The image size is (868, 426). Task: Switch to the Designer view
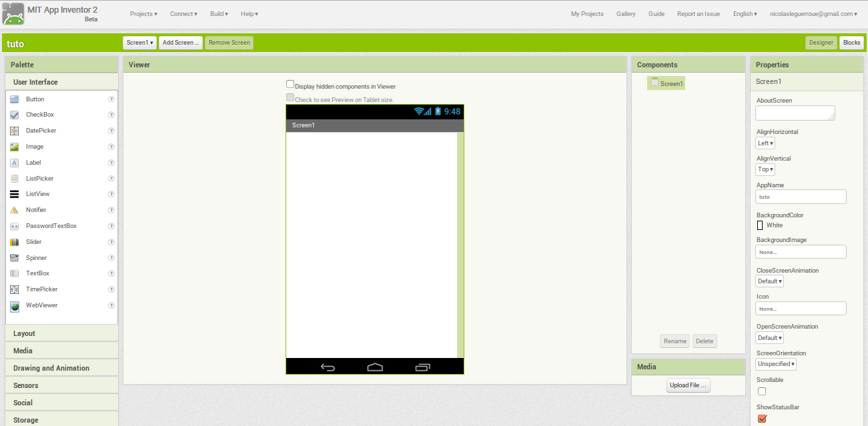(x=821, y=43)
